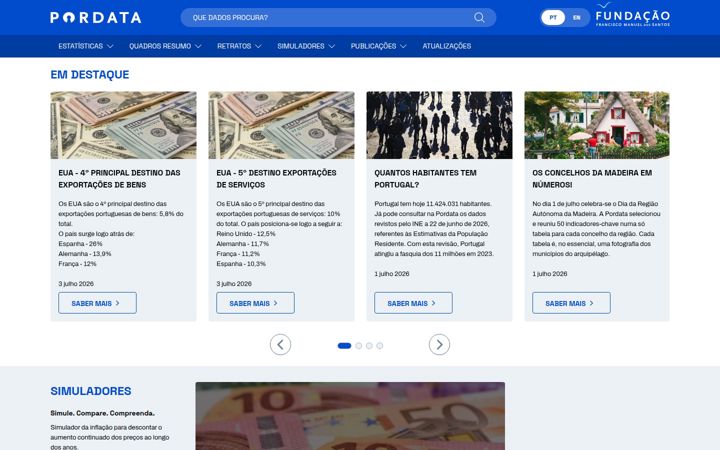Click Saber Mais on exportações de serviços card
720x450 pixels.
click(255, 303)
